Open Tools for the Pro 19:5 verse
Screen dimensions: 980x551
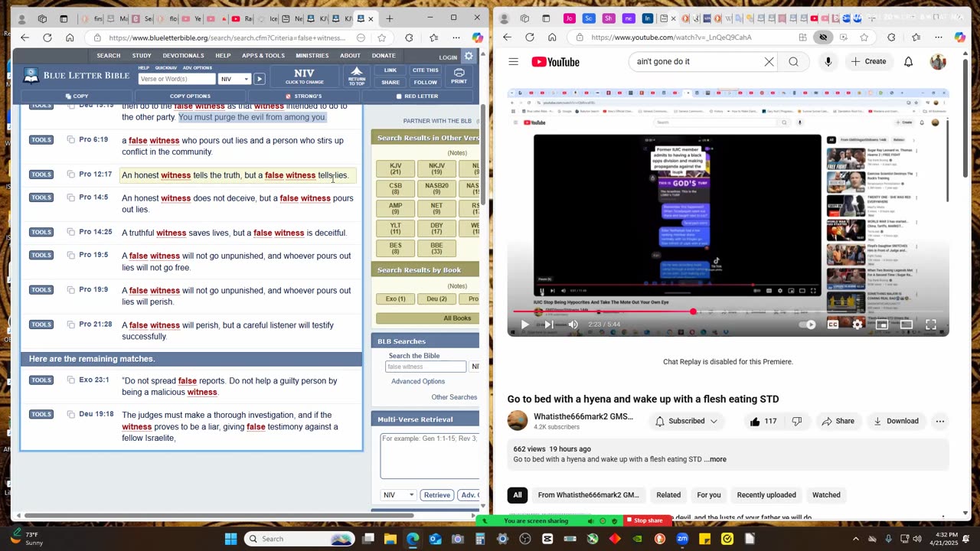(41, 256)
